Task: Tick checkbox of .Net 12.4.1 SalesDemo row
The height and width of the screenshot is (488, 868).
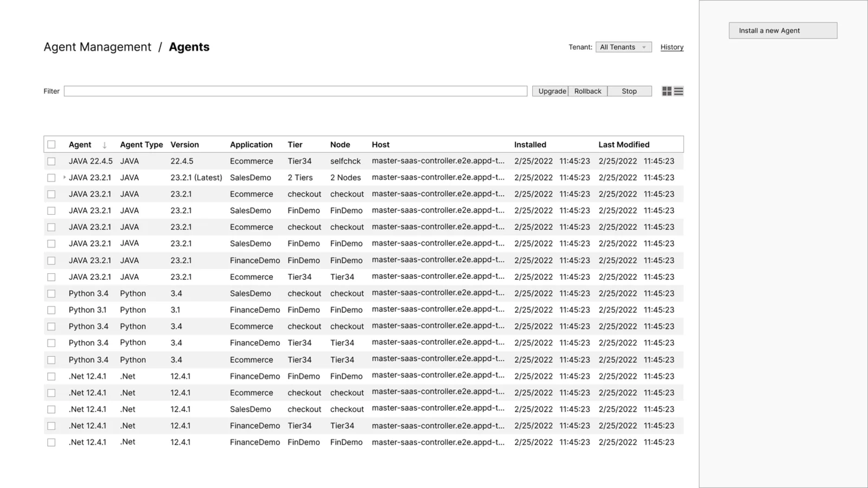Action: 52,409
